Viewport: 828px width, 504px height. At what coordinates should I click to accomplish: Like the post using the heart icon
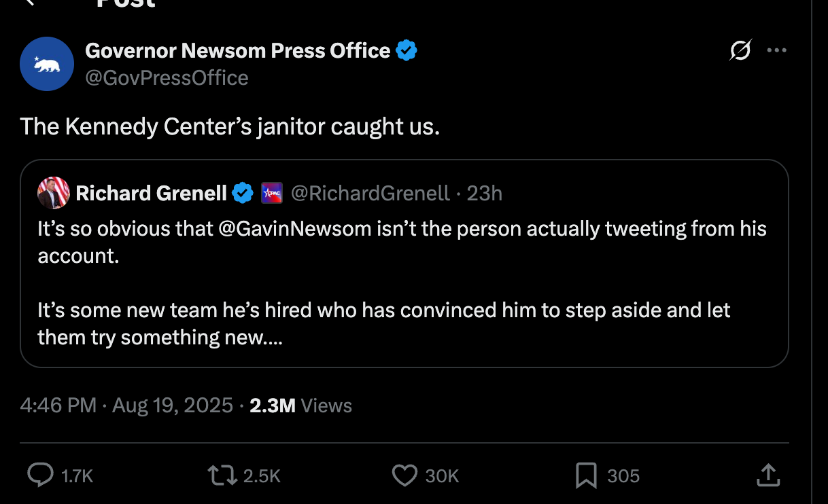tap(404, 475)
